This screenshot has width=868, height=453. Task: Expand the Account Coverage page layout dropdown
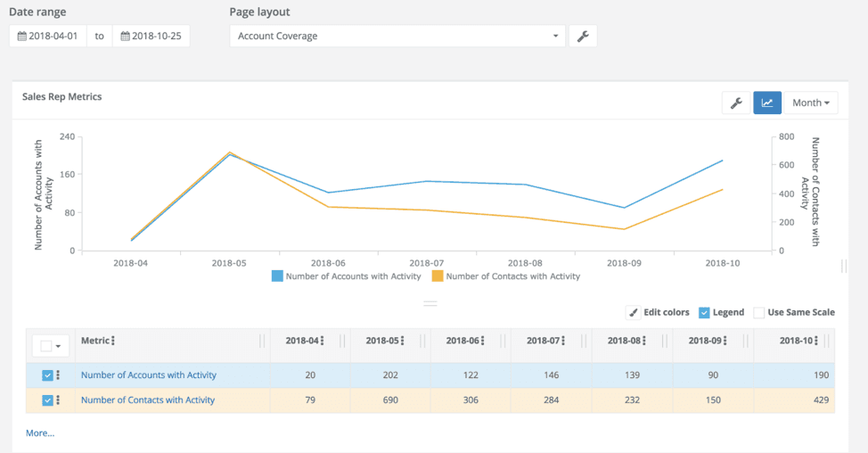coord(397,37)
